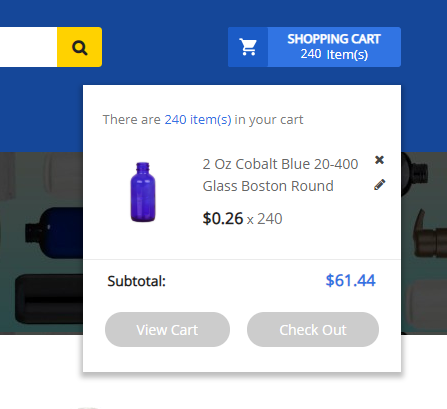Click the black rectangular container in banner

pos(49,299)
